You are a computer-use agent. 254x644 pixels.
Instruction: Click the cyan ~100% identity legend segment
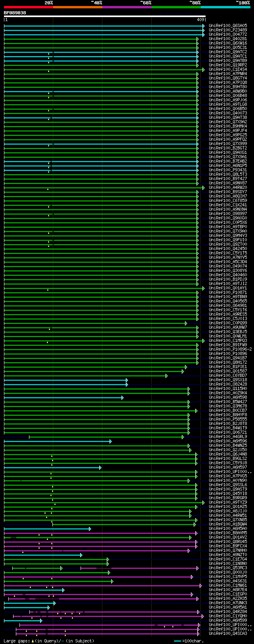(225, 7)
